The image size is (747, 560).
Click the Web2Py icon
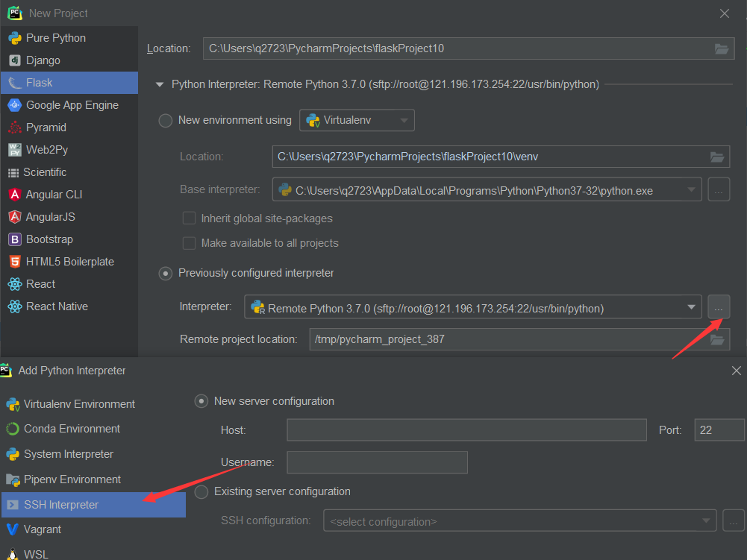point(15,150)
